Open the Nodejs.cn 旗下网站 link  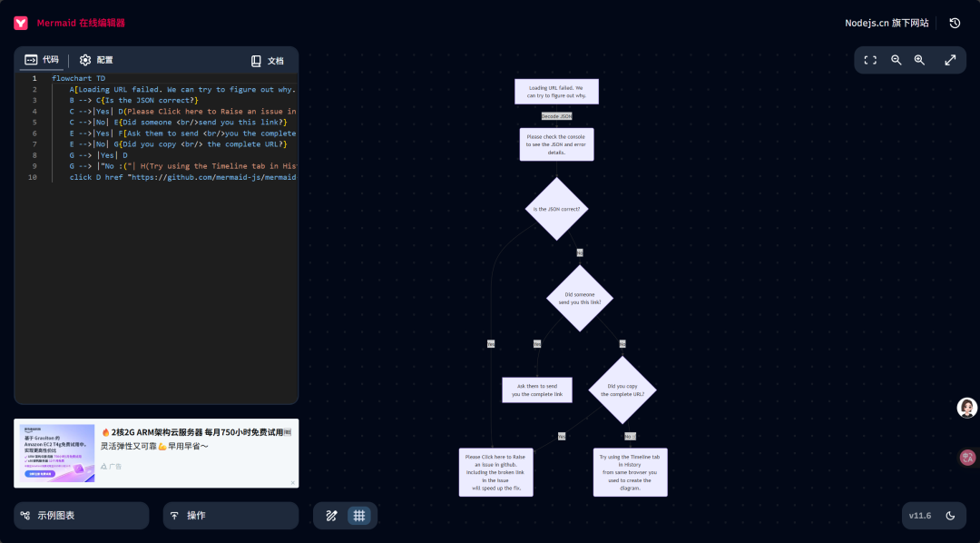887,23
